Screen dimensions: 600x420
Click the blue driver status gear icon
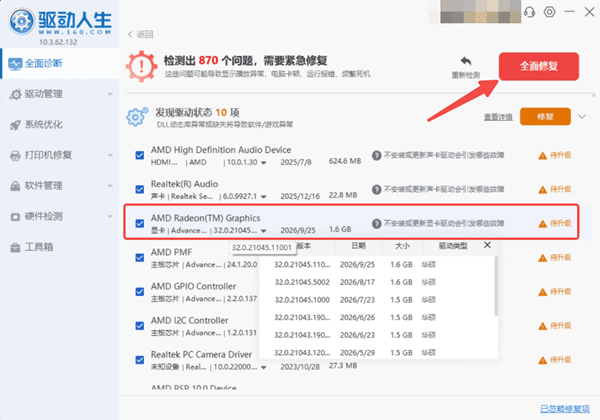(x=137, y=117)
